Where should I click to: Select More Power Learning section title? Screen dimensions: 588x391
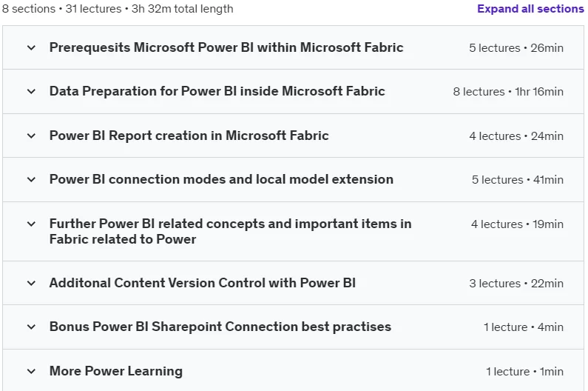click(x=116, y=372)
